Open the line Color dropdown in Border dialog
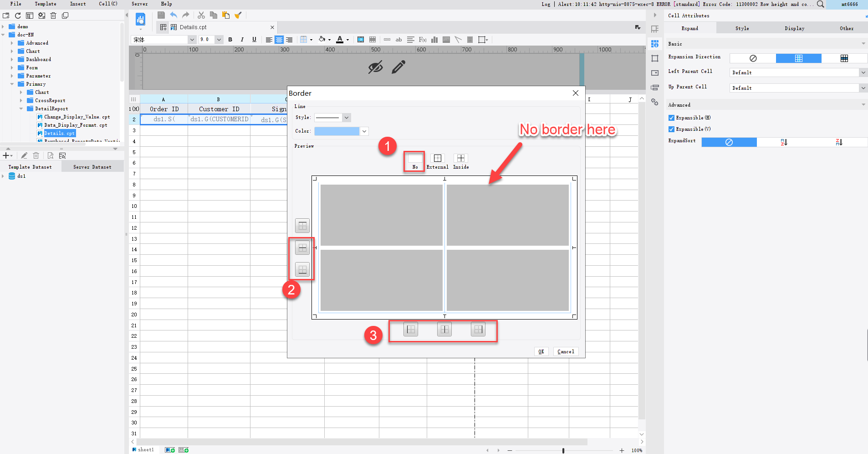Viewport: 868px width, 454px height. pyautogui.click(x=364, y=131)
